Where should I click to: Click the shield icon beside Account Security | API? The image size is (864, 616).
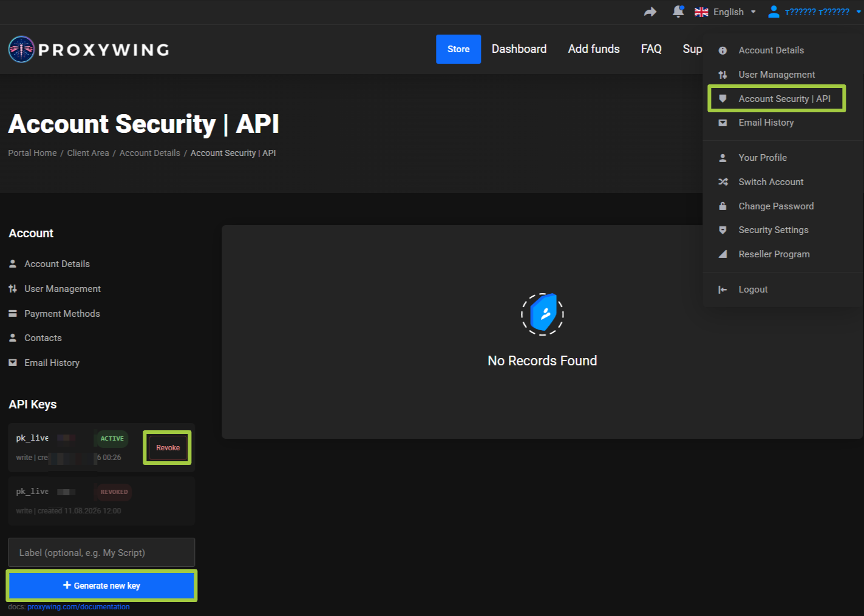click(723, 98)
